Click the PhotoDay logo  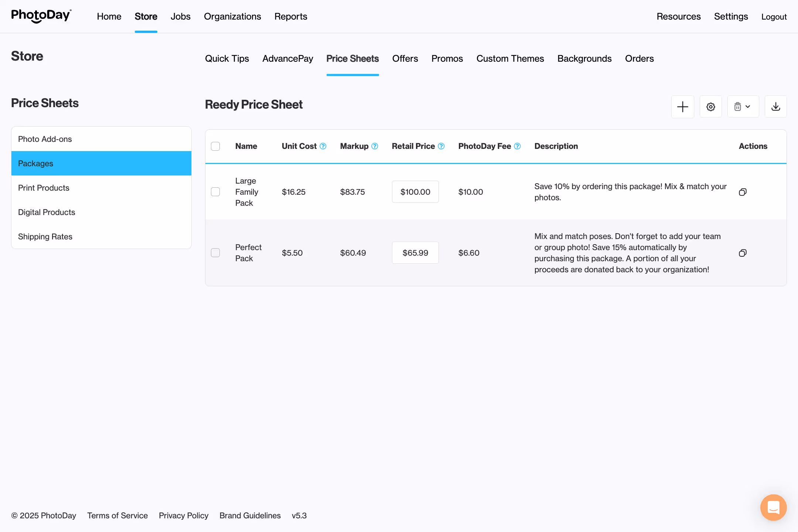click(41, 16)
